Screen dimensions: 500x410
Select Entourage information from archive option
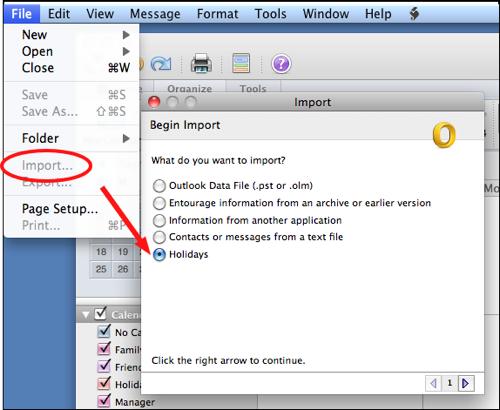pyautogui.click(x=159, y=203)
